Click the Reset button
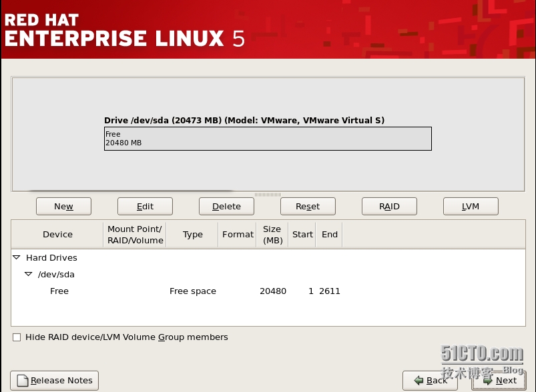This screenshot has height=392, width=536. [308, 206]
